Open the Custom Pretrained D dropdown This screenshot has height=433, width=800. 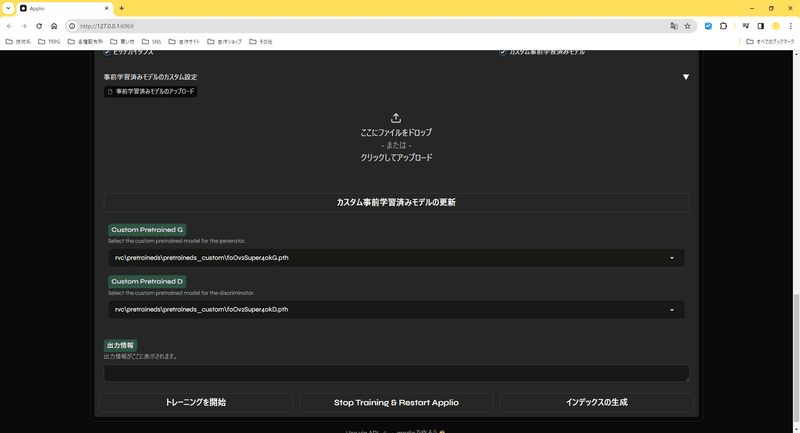pos(396,310)
